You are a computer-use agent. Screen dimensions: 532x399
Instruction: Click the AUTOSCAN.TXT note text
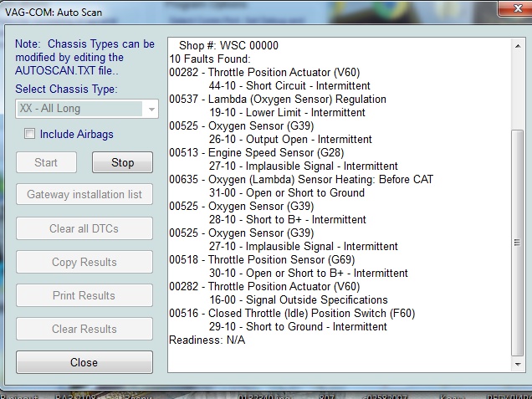[x=84, y=57]
